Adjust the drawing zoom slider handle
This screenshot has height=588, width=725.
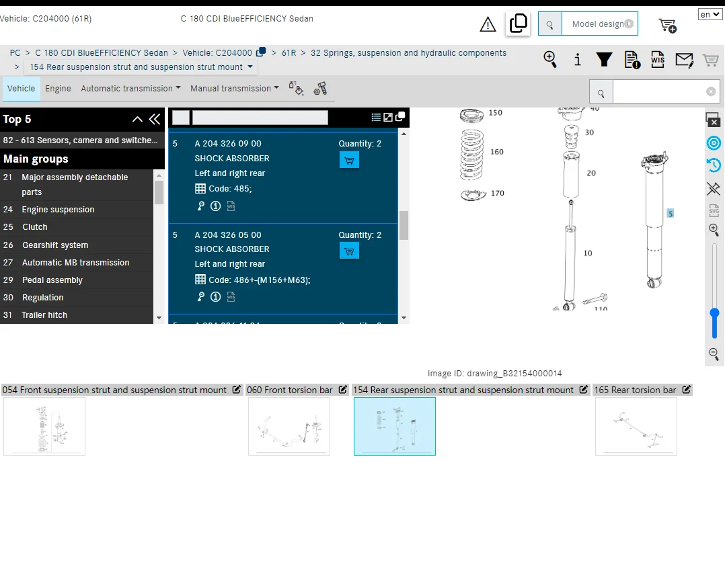pos(714,314)
